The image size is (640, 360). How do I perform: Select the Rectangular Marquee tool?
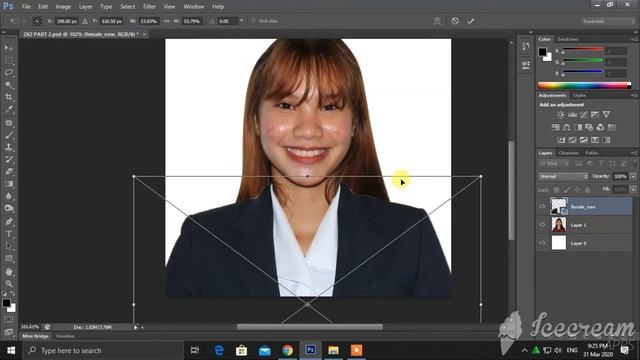(x=9, y=60)
